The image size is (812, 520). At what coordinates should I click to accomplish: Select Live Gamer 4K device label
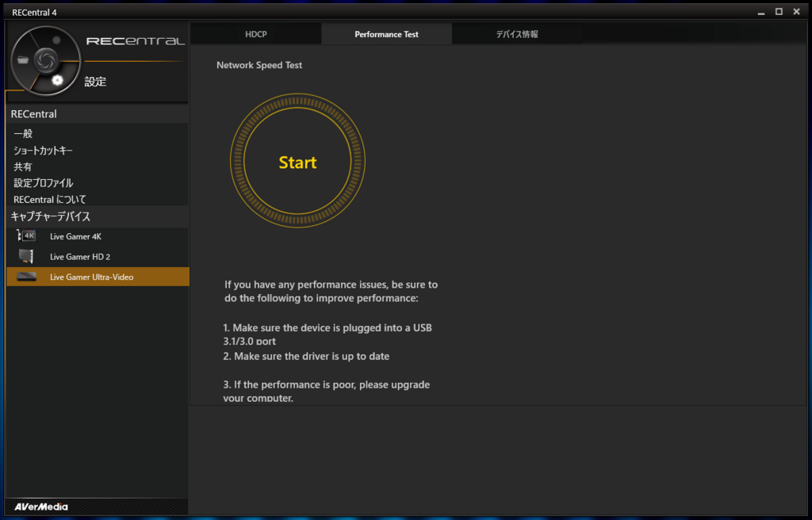click(75, 237)
